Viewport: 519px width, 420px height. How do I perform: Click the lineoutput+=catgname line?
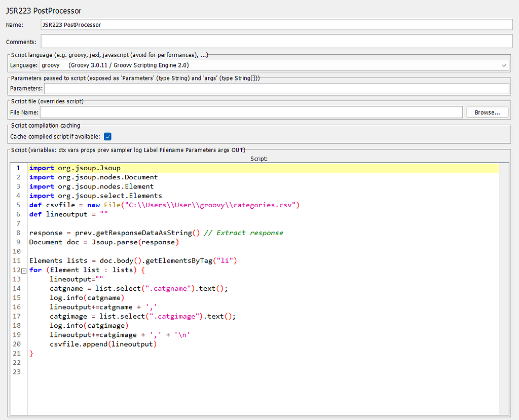tap(103, 307)
